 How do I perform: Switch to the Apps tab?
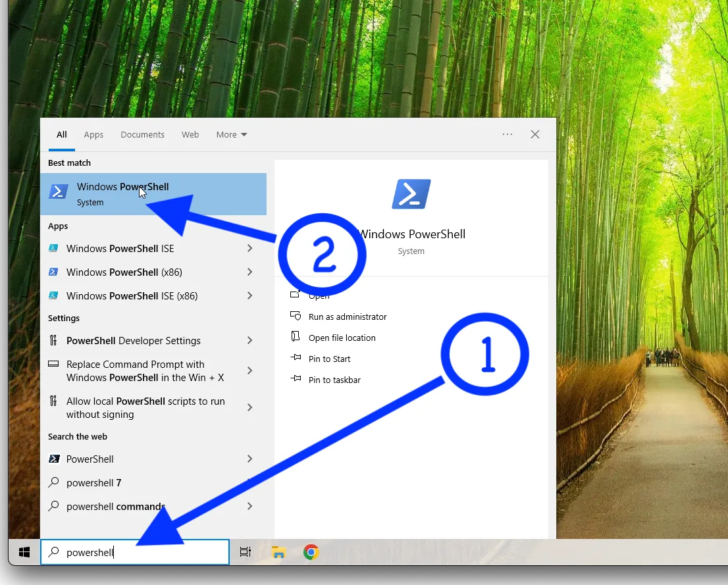pyautogui.click(x=93, y=135)
